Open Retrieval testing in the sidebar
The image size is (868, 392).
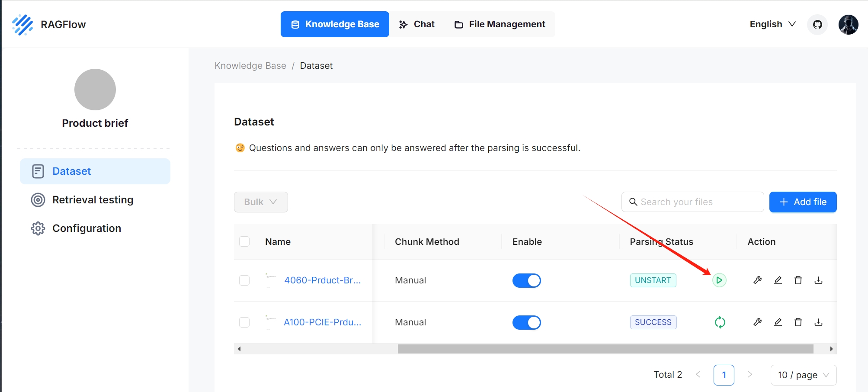95,200
